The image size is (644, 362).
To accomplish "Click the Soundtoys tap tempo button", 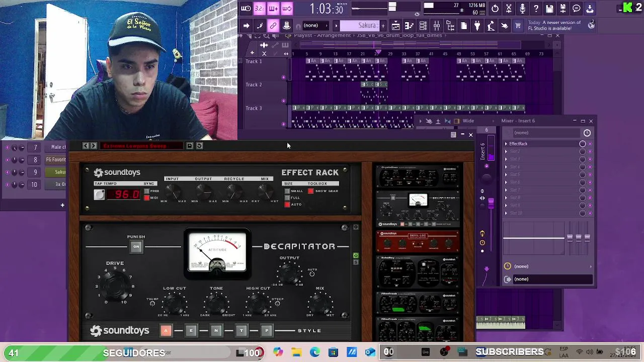I will pos(99,195).
